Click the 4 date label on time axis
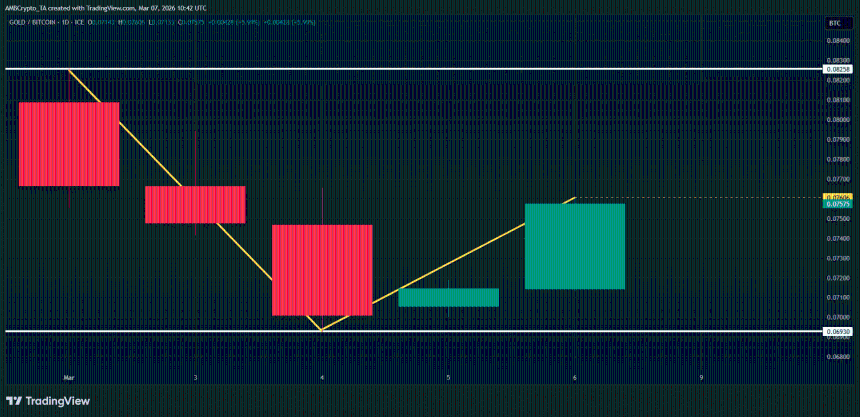This screenshot has width=860, height=417. (x=322, y=378)
